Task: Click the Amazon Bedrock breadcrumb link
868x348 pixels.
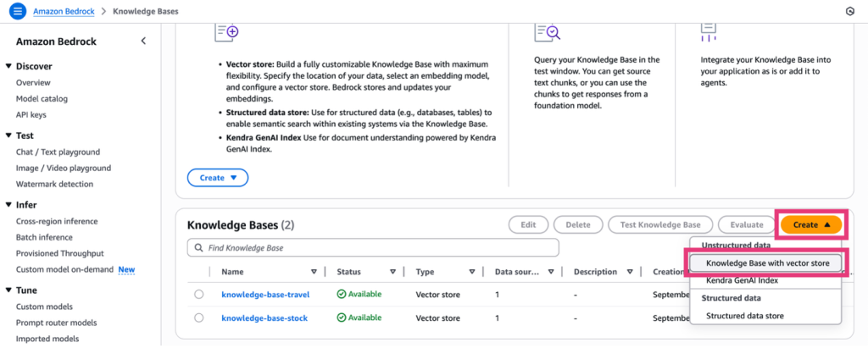Action: click(x=63, y=11)
